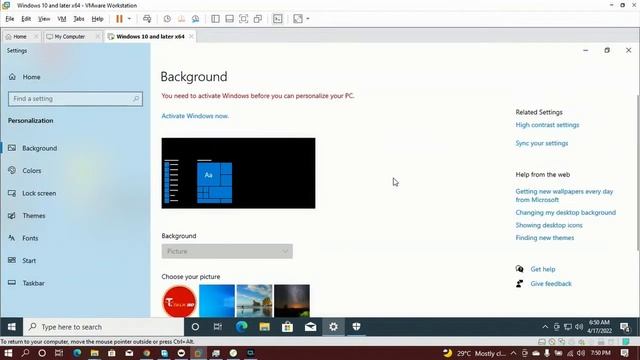
Task: Take a snapshot with the clock icon
Action: tap(167, 19)
